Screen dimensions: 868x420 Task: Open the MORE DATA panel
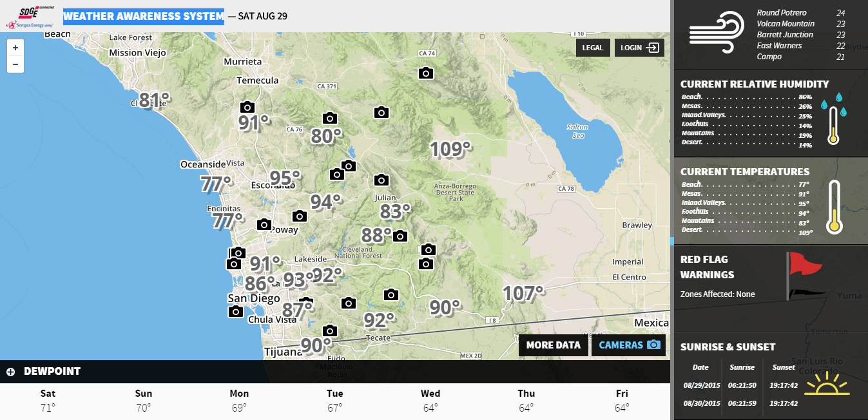[553, 345]
